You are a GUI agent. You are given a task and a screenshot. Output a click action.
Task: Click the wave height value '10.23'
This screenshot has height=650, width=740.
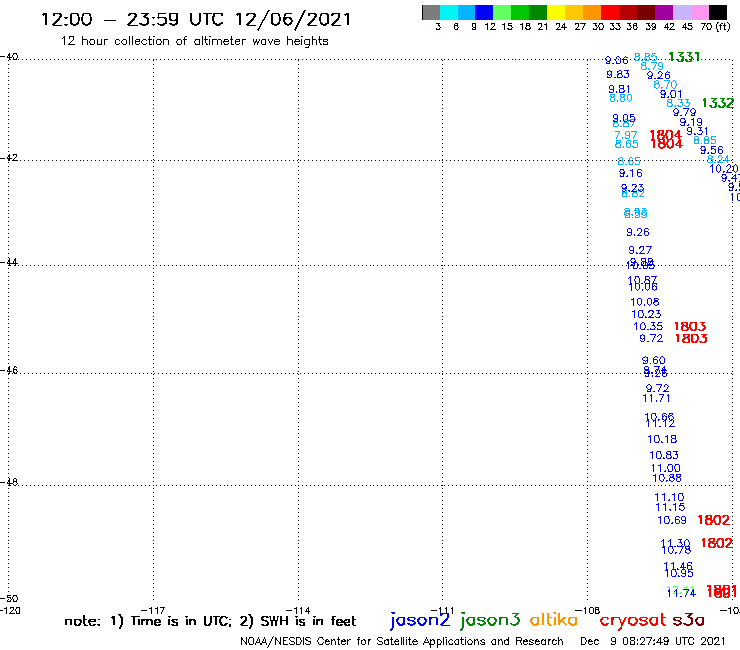[x=647, y=314]
